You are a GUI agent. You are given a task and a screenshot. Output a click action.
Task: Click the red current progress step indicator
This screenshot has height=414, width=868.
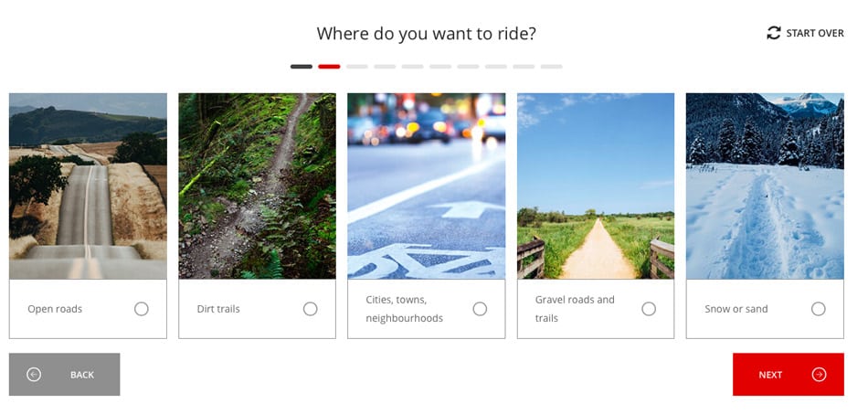(329, 67)
